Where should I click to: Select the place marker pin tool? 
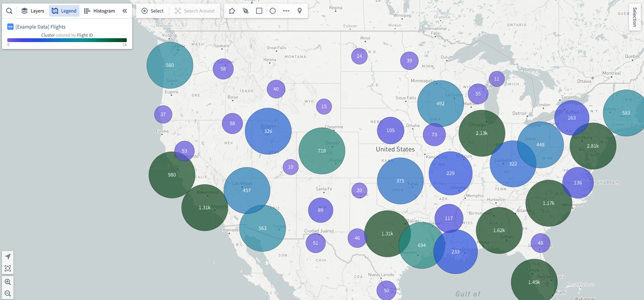(299, 11)
